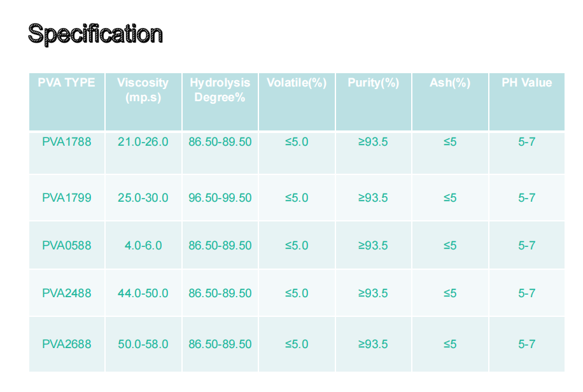Click the PVA2688 type cell

click(x=67, y=344)
